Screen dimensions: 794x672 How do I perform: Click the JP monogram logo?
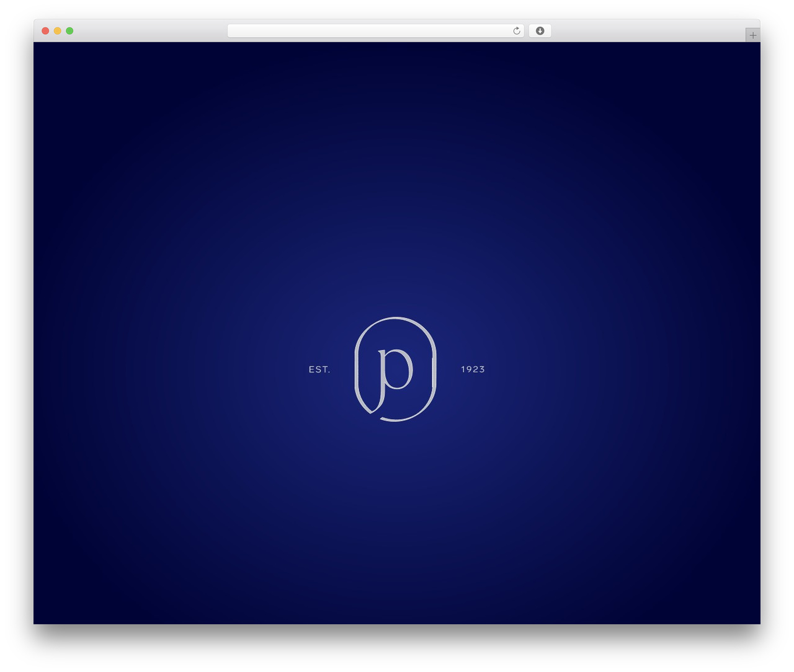click(395, 369)
